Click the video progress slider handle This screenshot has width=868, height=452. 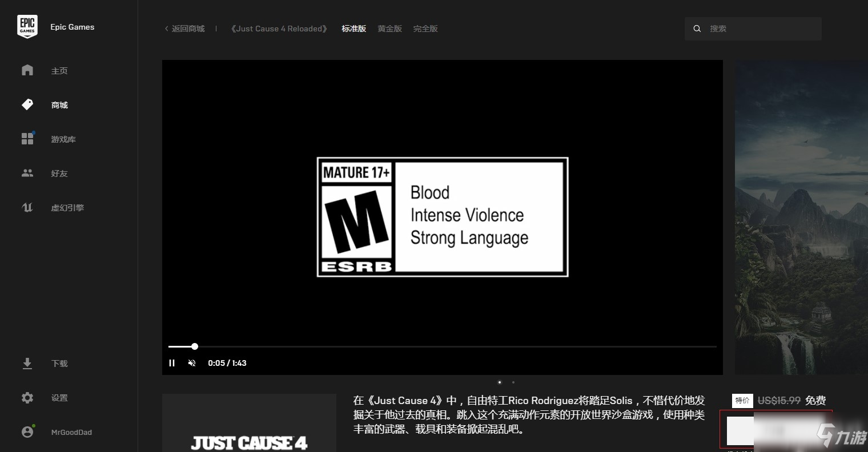pyautogui.click(x=195, y=346)
